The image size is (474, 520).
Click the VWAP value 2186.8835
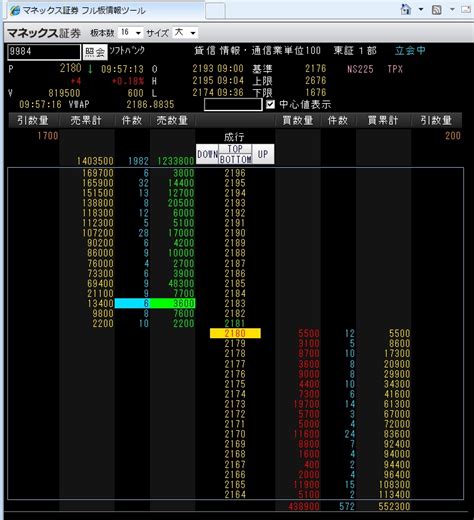tap(150, 105)
